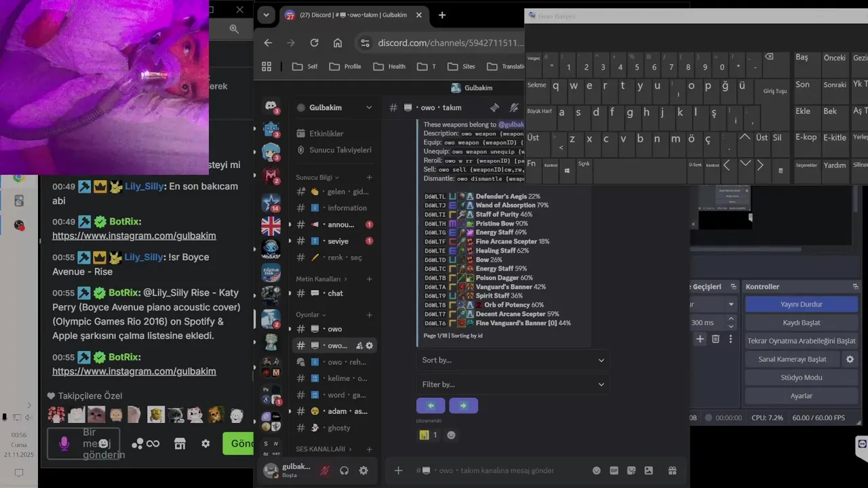
Task: Click the plus attachment button in message bar
Action: 399,470
